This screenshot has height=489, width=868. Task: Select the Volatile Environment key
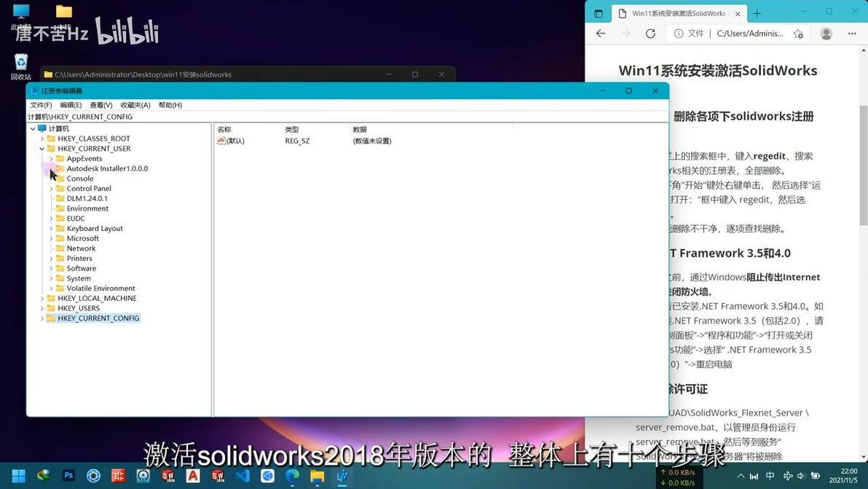coord(100,288)
